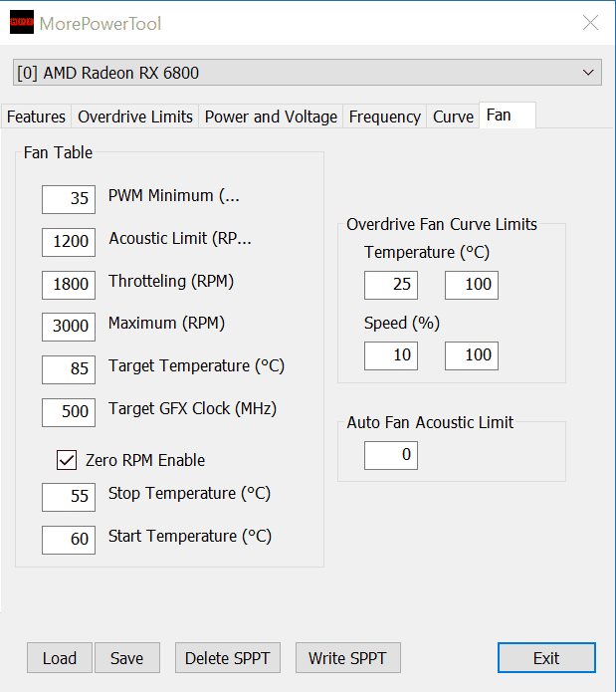Click the Throttling RPM input field

point(69,285)
